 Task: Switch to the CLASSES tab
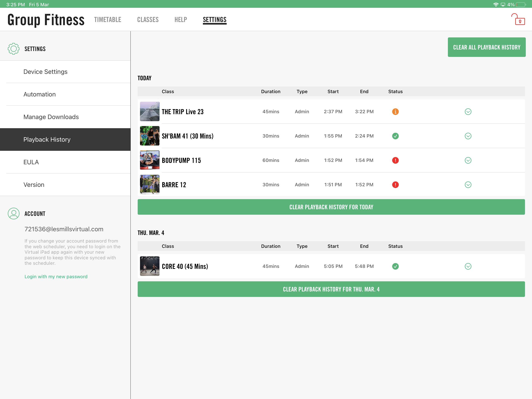pyautogui.click(x=148, y=20)
